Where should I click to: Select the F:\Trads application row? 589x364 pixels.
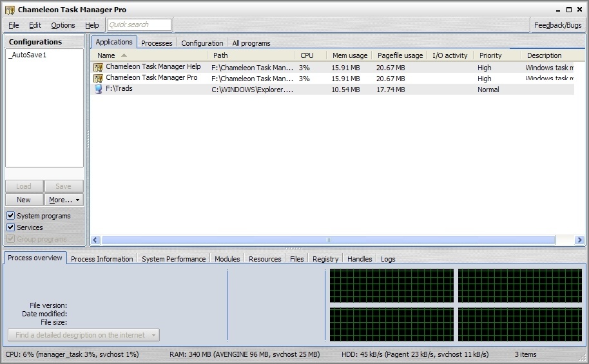(332, 90)
